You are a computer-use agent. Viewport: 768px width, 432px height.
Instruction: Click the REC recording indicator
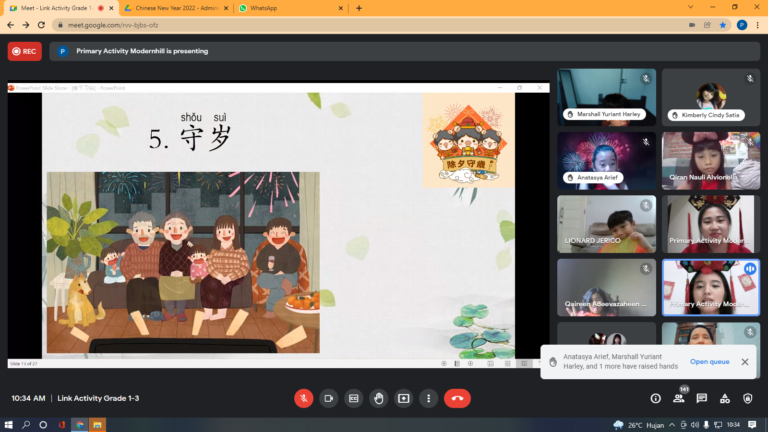tap(25, 51)
